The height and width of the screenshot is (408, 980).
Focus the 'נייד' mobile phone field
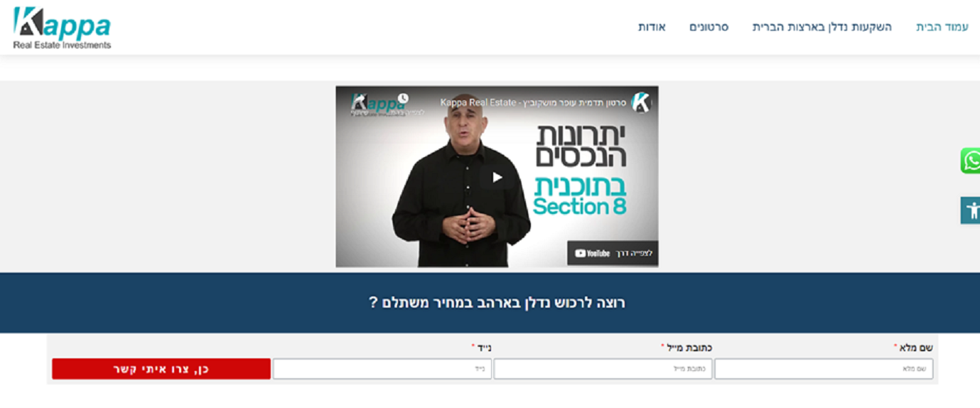coord(382,369)
